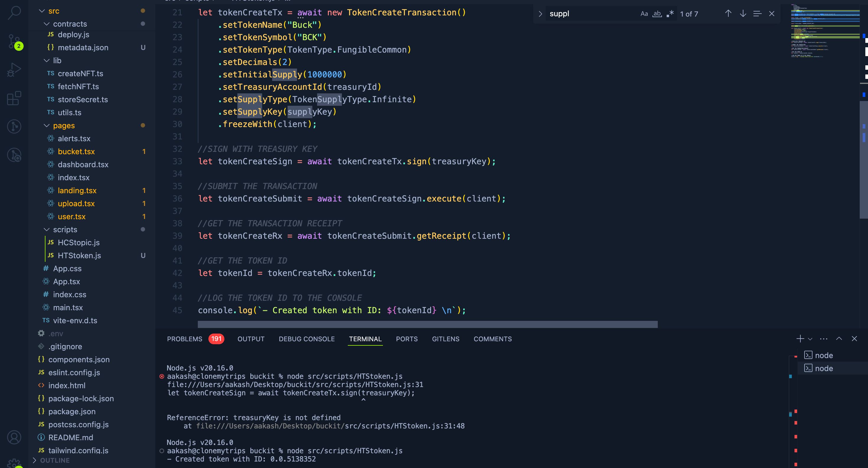Open fetchNFT.ts file
This screenshot has height=468, width=868.
coord(78,86)
